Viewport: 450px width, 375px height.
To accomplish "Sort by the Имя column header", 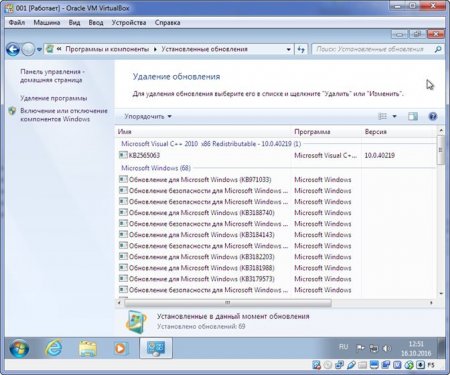I will [203, 132].
